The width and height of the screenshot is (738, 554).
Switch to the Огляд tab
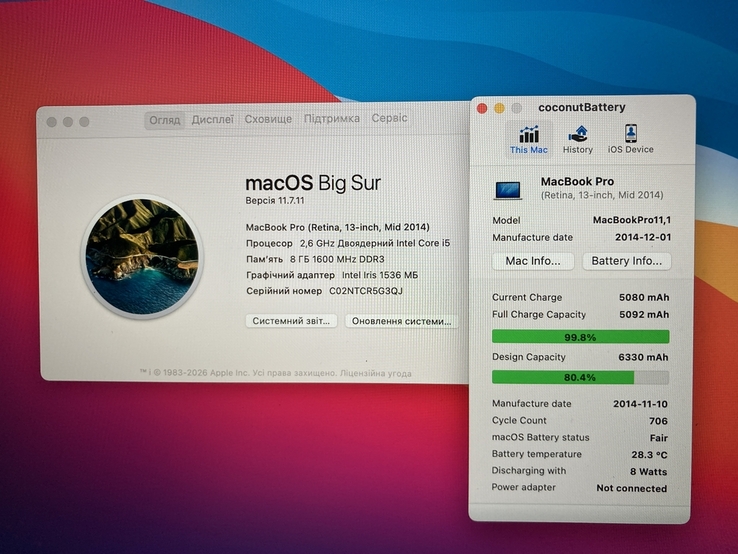pyautogui.click(x=165, y=120)
